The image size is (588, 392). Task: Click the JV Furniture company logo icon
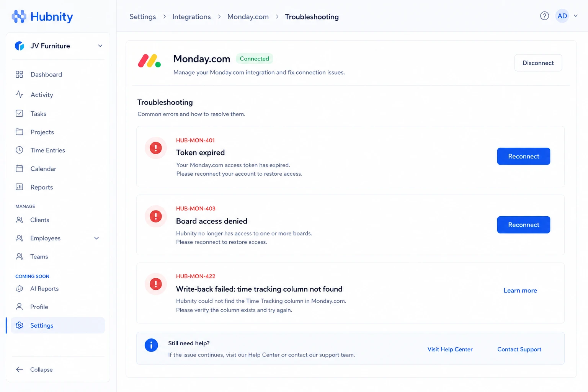click(x=20, y=46)
